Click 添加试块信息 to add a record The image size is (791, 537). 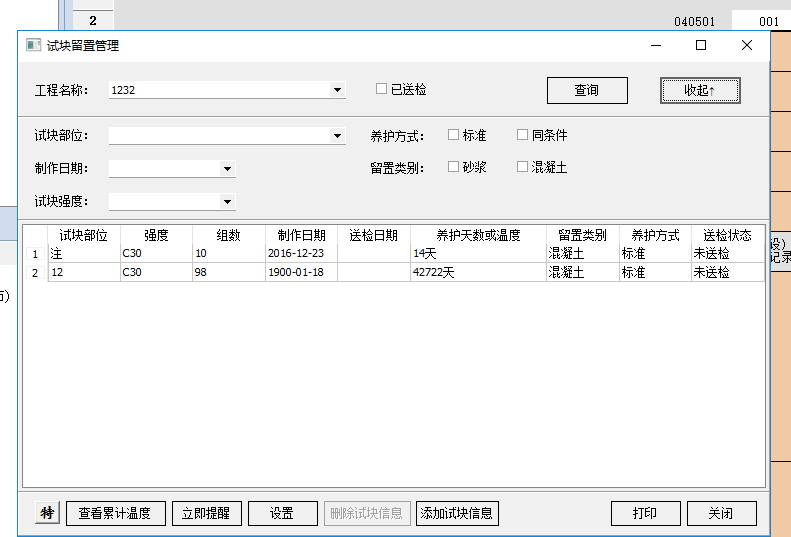[x=457, y=513]
